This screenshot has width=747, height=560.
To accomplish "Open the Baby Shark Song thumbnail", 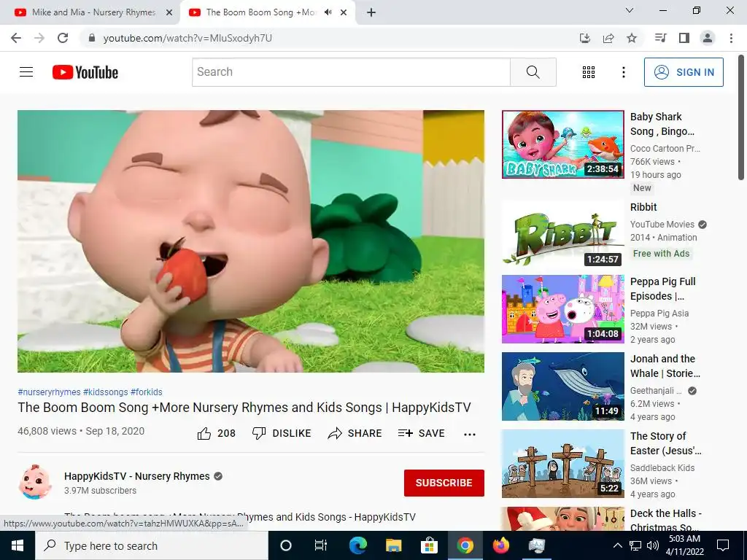I will [562, 144].
